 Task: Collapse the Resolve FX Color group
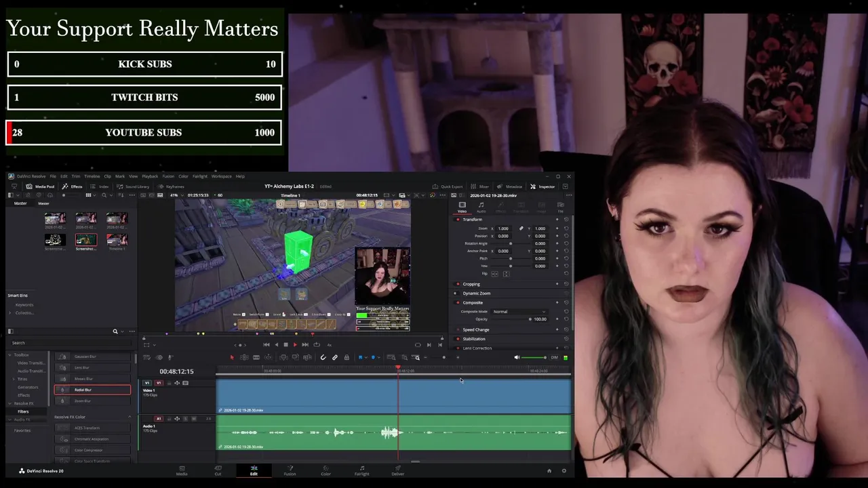[130, 417]
